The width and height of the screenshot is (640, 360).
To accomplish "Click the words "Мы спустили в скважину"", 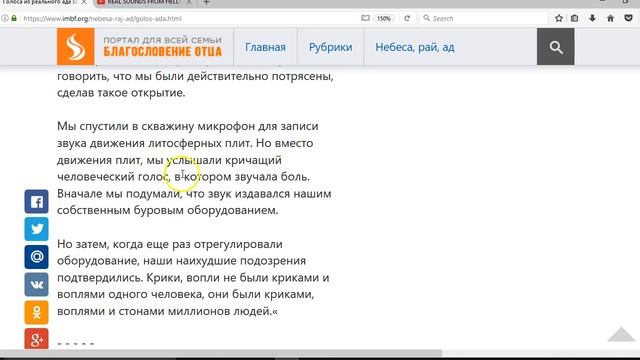I will point(126,126).
